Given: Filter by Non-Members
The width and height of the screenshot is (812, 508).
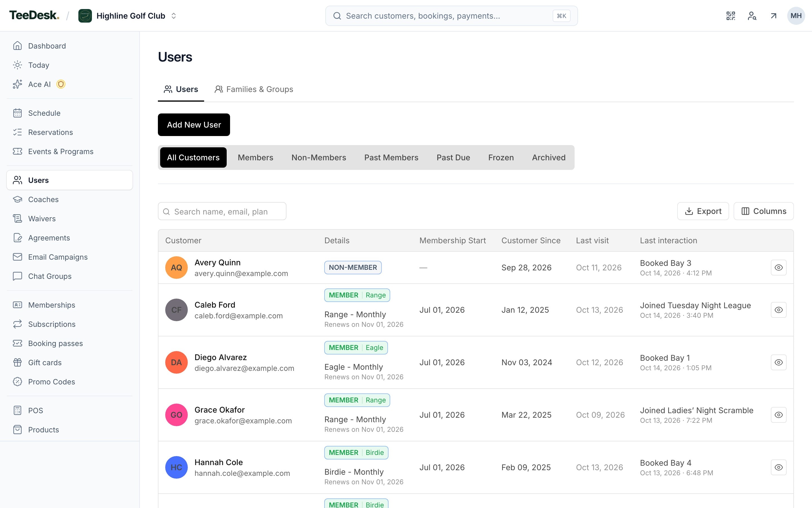Looking at the screenshot, I should click(x=319, y=157).
